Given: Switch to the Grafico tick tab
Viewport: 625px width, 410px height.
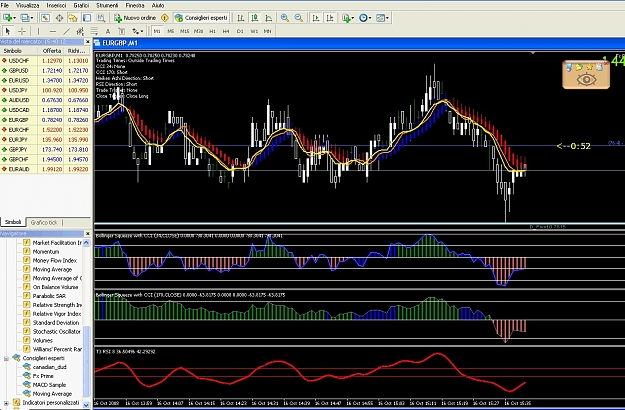Looking at the screenshot, I should [44, 222].
